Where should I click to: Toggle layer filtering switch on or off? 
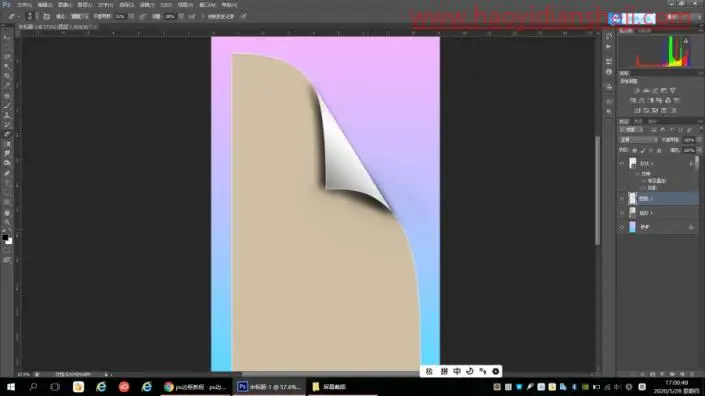[701, 130]
